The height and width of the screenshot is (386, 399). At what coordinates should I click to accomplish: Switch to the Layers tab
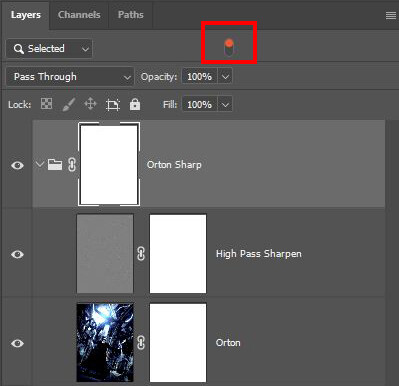point(25,15)
